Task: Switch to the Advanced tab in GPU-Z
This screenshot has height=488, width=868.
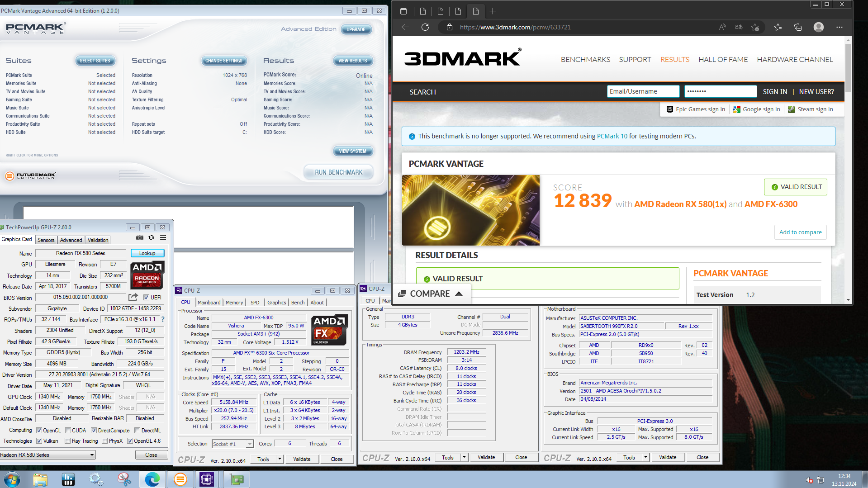Action: tap(71, 240)
